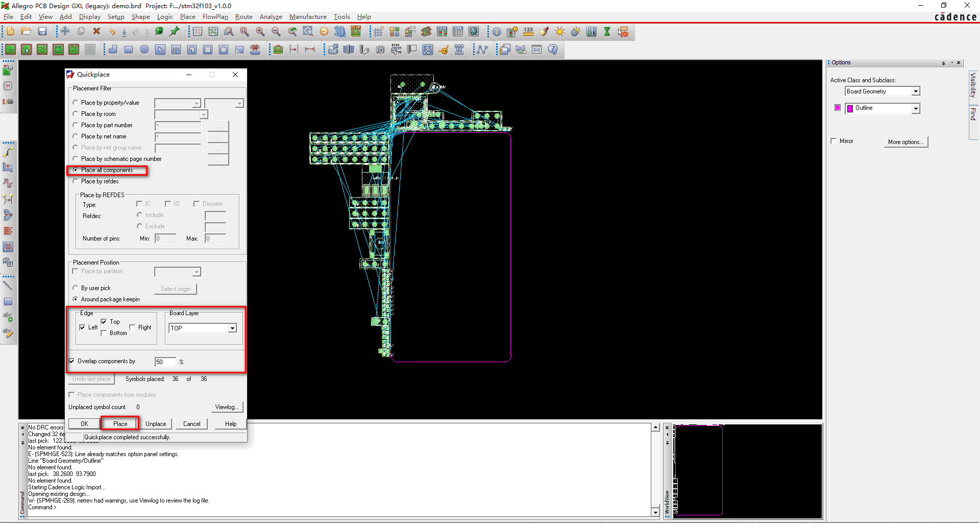Enable the Mirror checkbox in Options
Viewport: 980px width, 523px height.
click(x=834, y=141)
